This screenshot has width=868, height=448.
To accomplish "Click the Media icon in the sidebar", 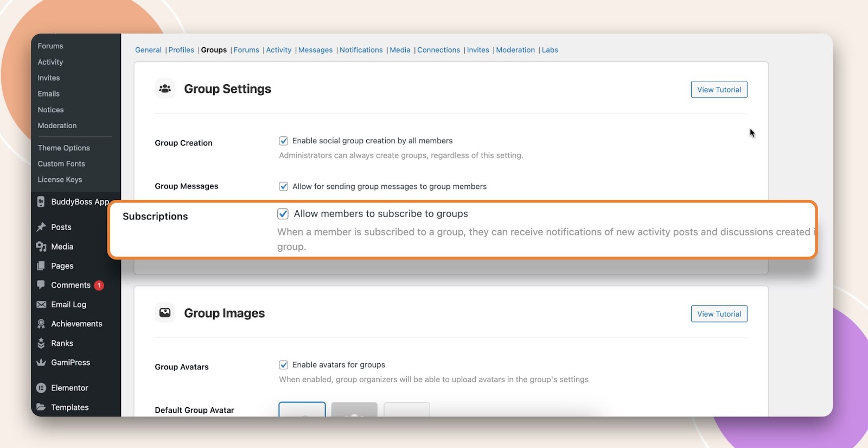I will click(x=41, y=247).
